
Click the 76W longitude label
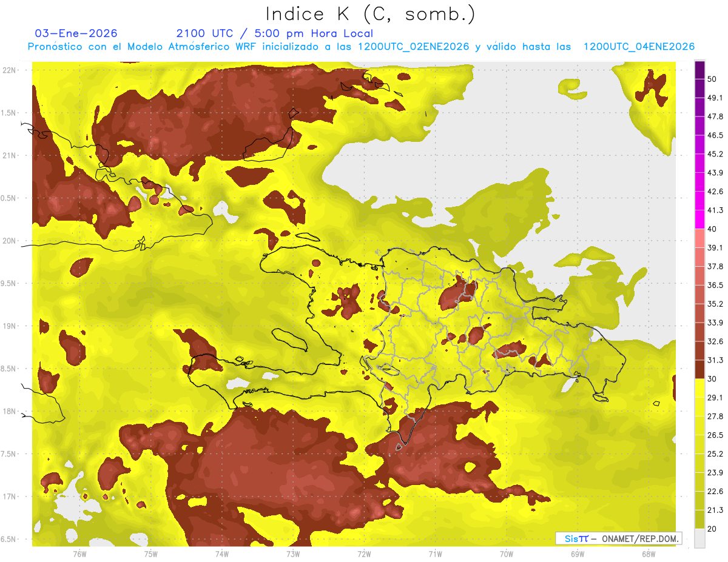(x=79, y=554)
